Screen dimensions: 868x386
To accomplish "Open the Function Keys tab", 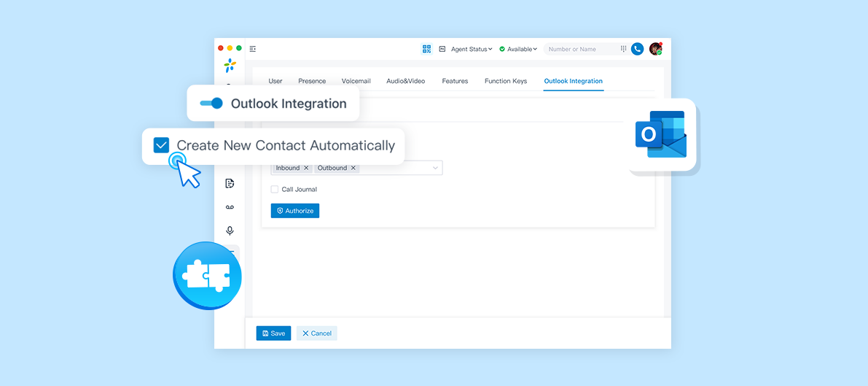I will (x=506, y=81).
